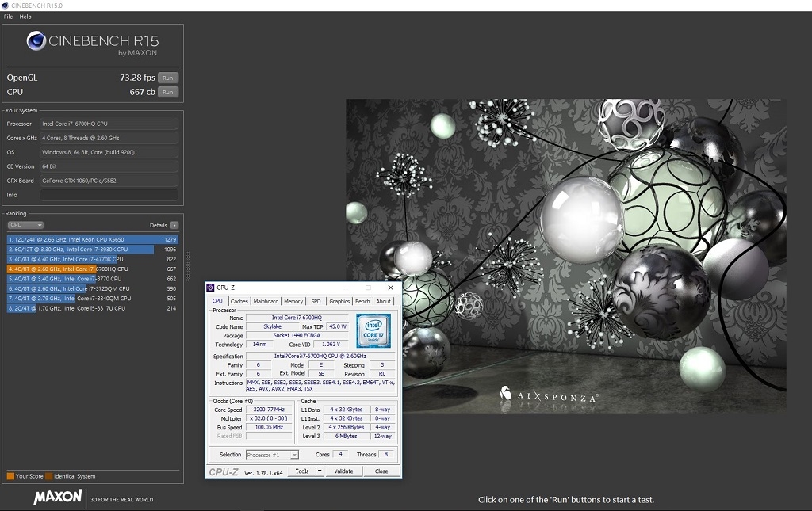Click the Tools button in CPU-Z

point(302,471)
